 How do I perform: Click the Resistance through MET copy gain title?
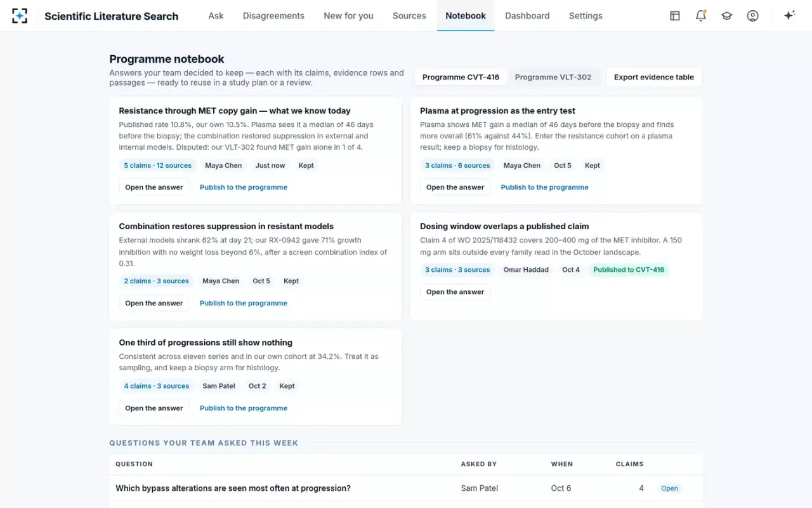(x=235, y=110)
